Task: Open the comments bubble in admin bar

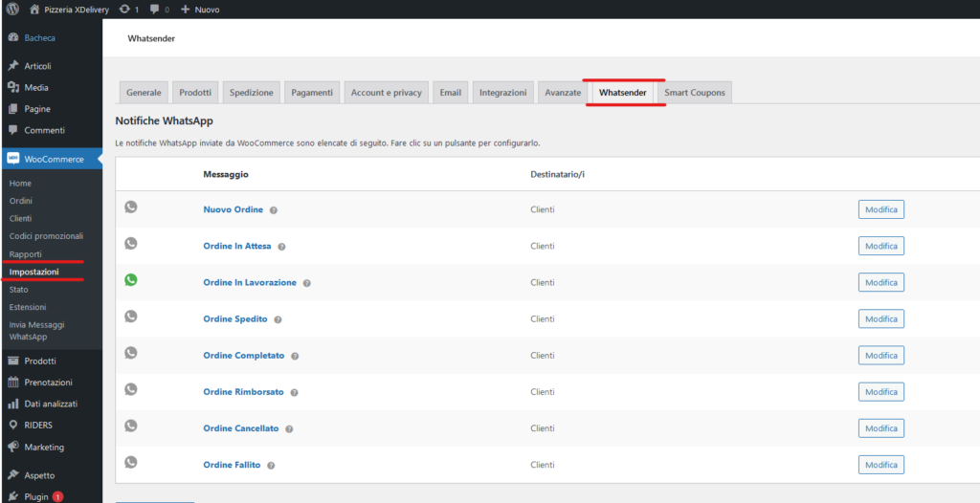Action: pos(160,10)
